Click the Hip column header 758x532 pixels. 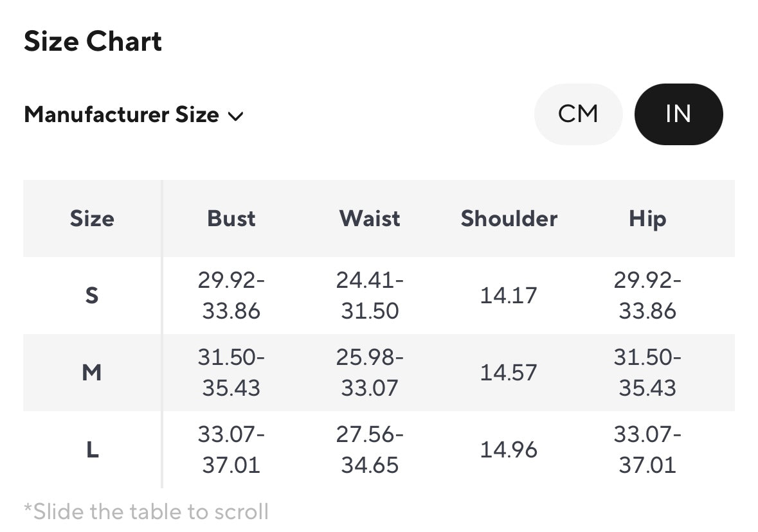coord(647,218)
